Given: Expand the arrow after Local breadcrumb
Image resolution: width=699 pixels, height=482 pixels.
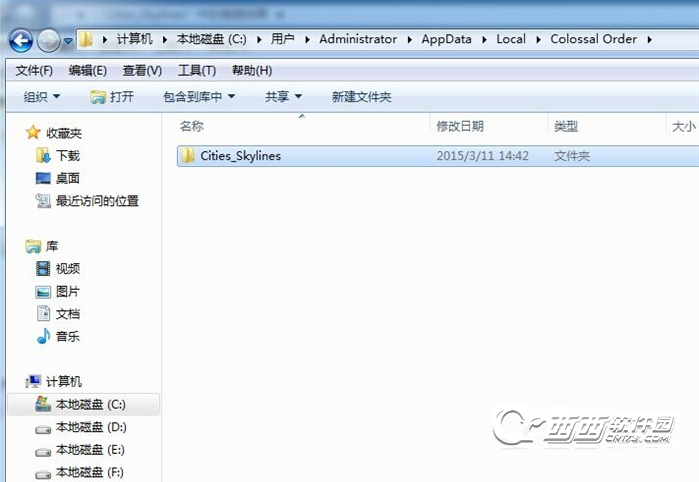Looking at the screenshot, I should pyautogui.click(x=539, y=40).
